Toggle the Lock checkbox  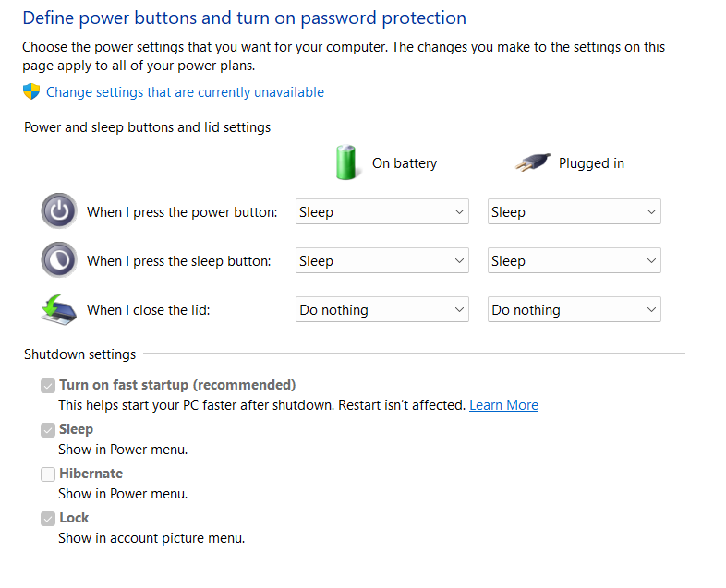(x=48, y=518)
